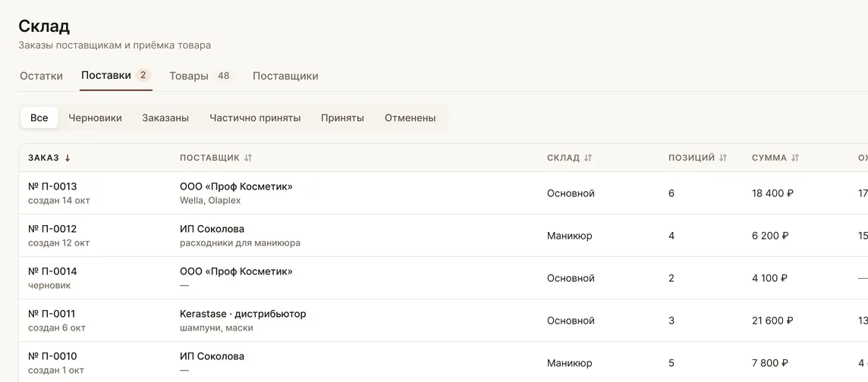Sort by the ЗАКАЗ column arrow icon
The width and height of the screenshot is (868, 382).
(68, 158)
